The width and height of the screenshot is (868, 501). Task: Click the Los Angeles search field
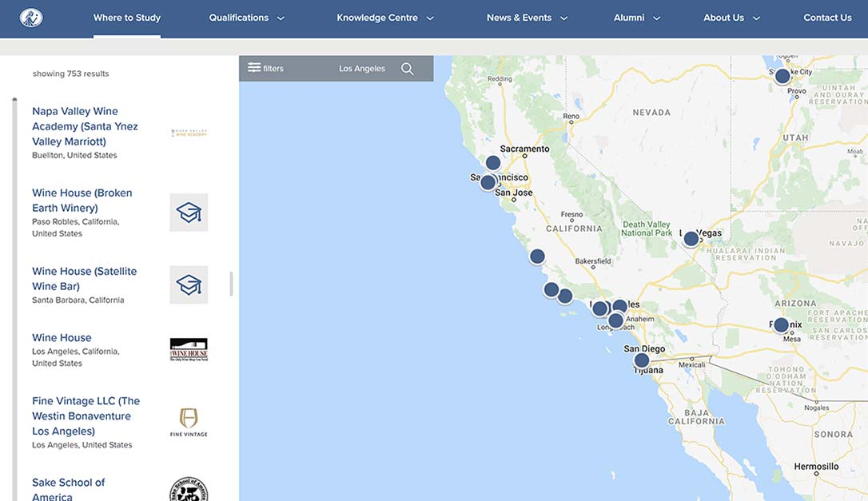tap(362, 69)
